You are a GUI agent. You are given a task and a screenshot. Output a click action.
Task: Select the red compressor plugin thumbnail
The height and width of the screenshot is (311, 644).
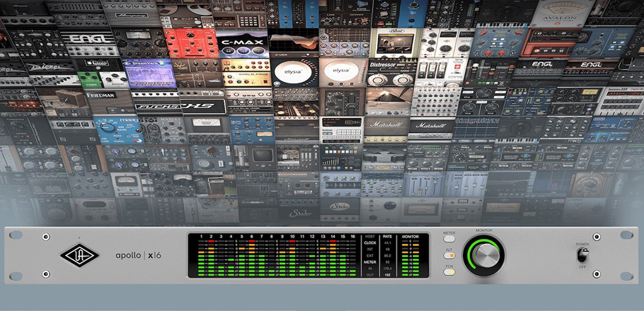[x=190, y=43]
